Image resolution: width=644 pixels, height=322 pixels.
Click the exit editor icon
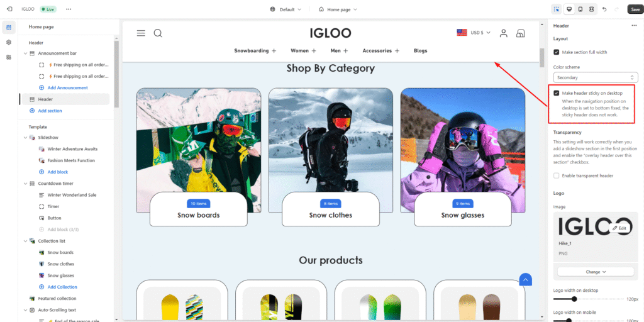tap(9, 9)
